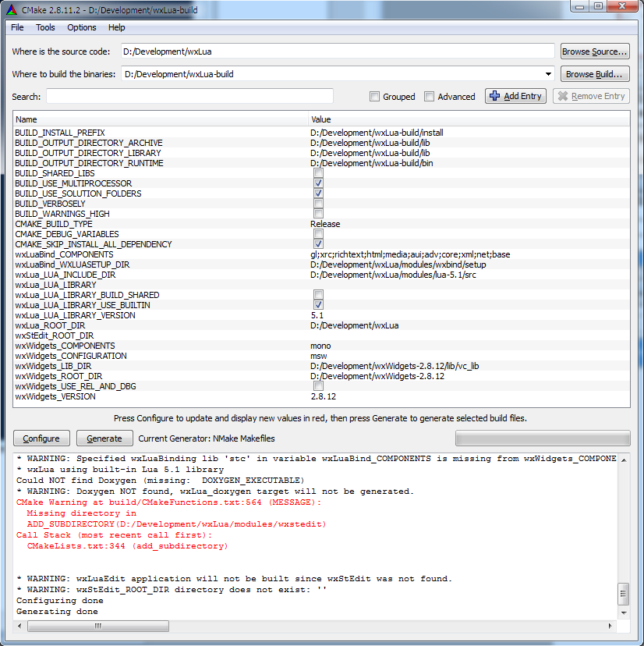
Task: Open the Help menu
Action: pyautogui.click(x=116, y=27)
